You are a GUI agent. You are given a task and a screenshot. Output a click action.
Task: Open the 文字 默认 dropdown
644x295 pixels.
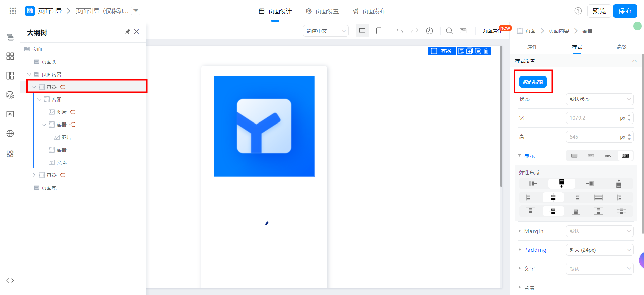[x=599, y=269]
